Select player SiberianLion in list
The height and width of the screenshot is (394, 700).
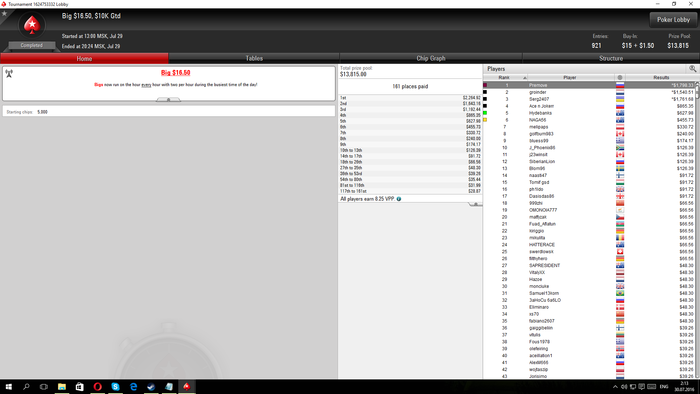589,162
